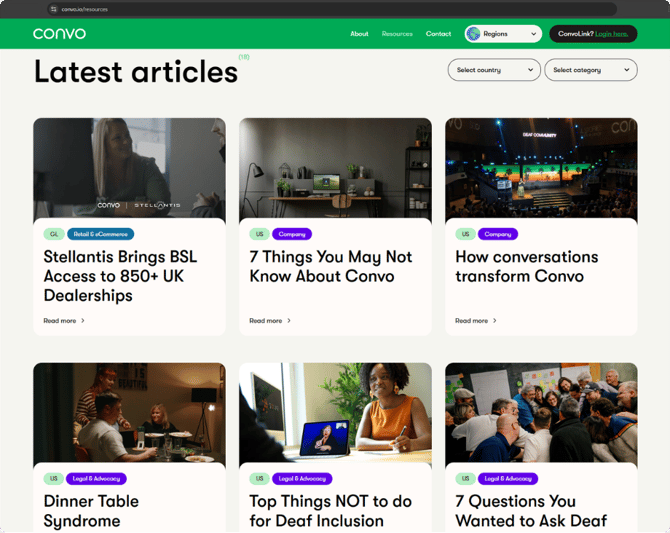Open the Regions dropdown
This screenshot has width=670, height=533.
(503, 34)
